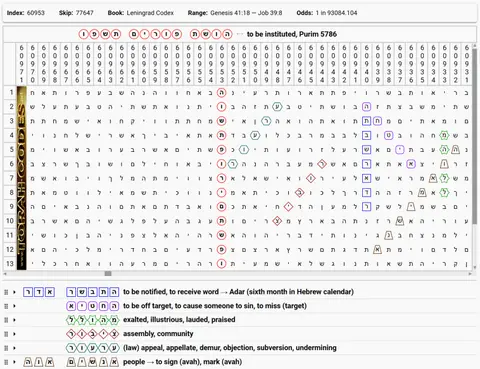Select row number 7 in the matrix
Screen dimensions: 480x369
click(x=11, y=178)
